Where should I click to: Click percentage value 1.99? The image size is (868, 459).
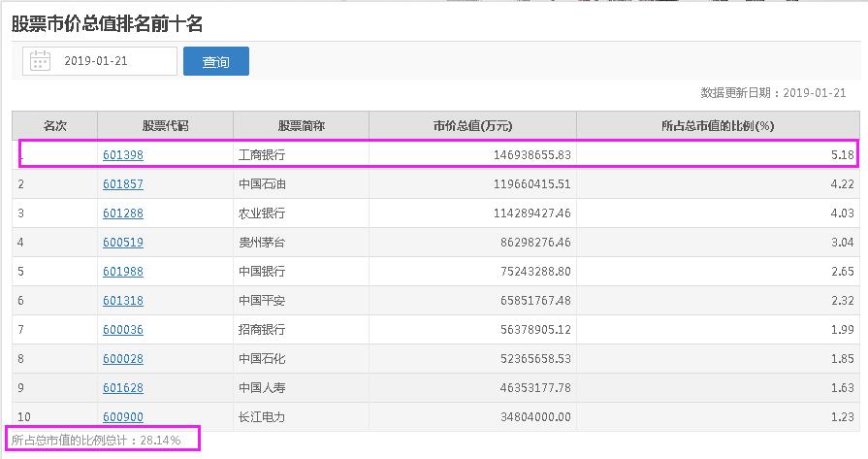click(x=843, y=329)
